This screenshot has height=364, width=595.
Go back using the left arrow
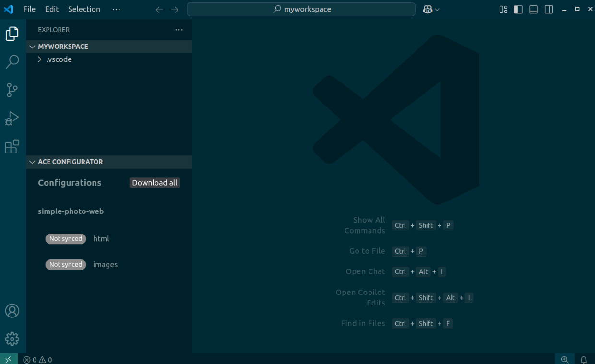(x=159, y=10)
